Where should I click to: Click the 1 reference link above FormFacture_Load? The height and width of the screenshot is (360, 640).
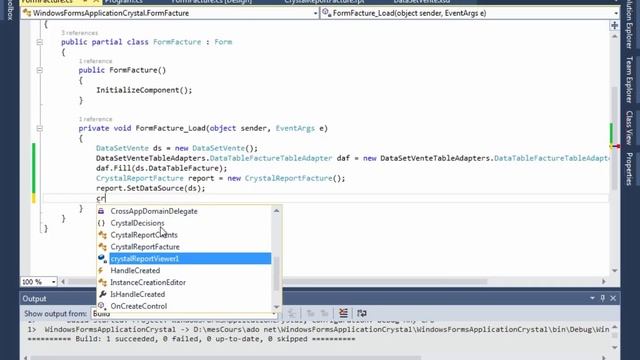[x=95, y=119]
